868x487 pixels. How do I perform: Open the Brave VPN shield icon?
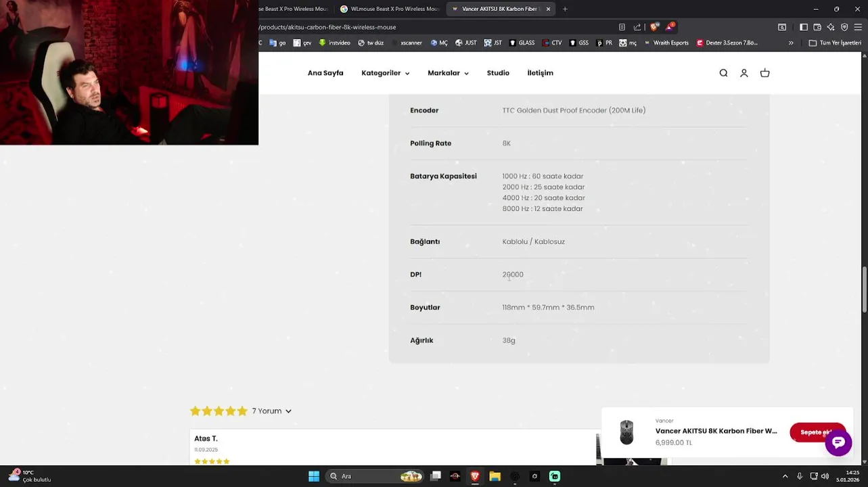[844, 27]
